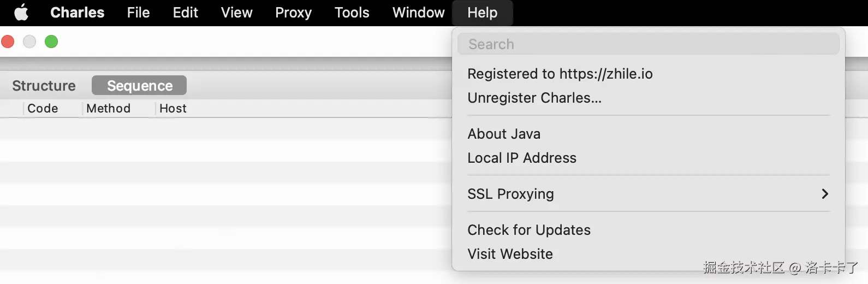Click the grey minimize window button
The height and width of the screenshot is (284, 868).
29,42
